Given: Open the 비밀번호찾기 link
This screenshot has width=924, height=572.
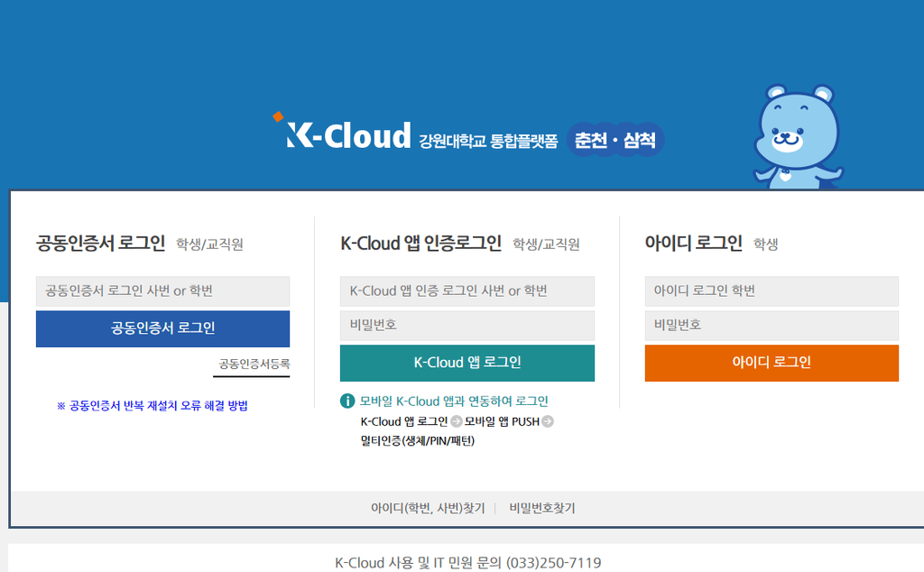Looking at the screenshot, I should pos(542,508).
